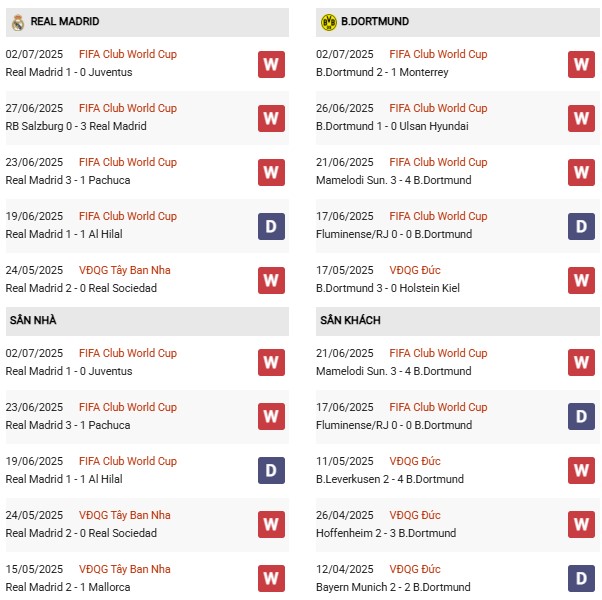Open VĐQG Đức link above Holstein Kiel match

tap(415, 270)
